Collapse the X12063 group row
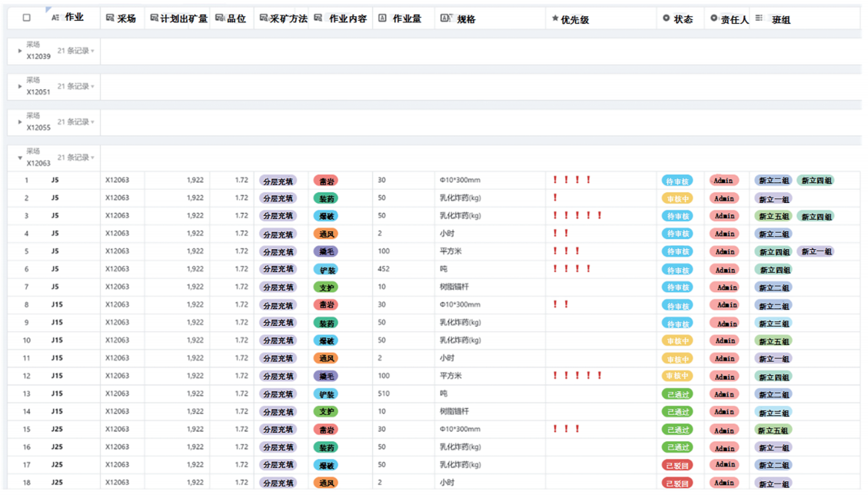The width and height of the screenshot is (868, 495). [x=20, y=158]
